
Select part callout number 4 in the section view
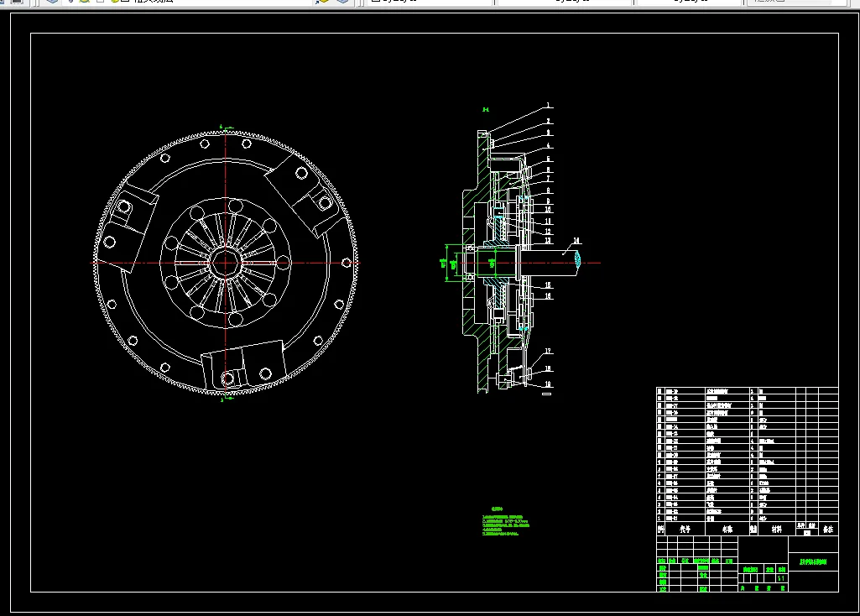(x=548, y=146)
